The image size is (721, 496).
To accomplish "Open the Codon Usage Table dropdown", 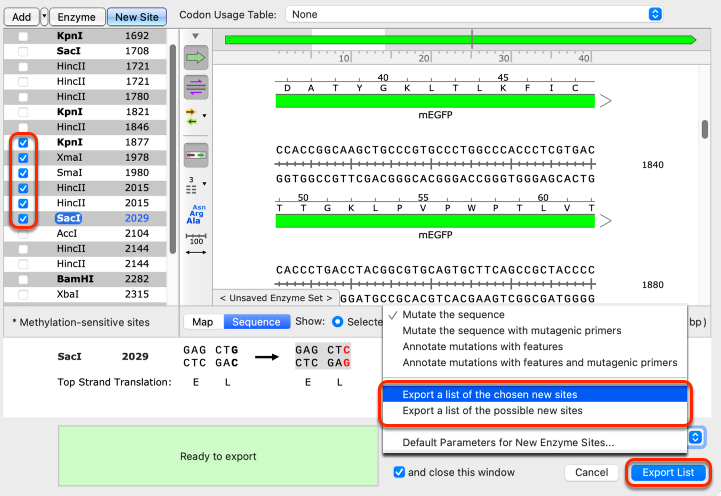I will point(474,14).
